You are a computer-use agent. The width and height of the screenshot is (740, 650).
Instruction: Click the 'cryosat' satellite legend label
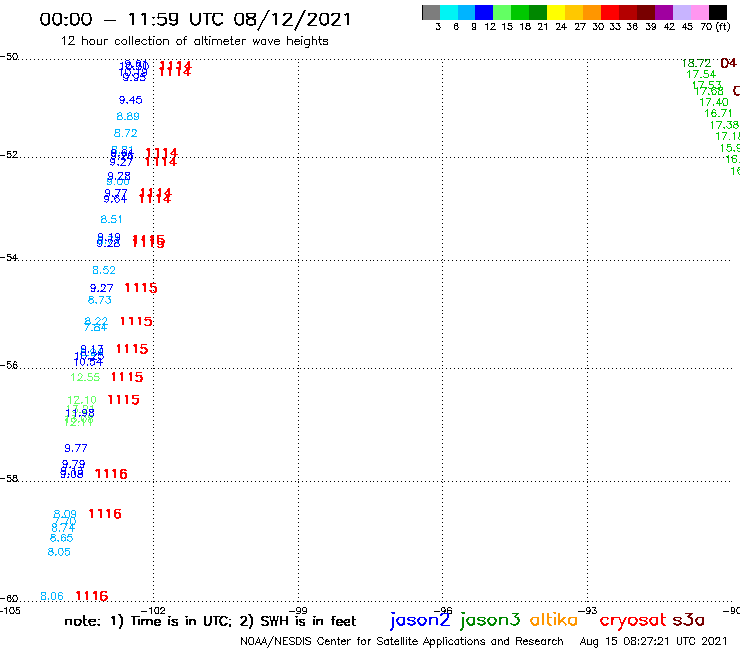click(633, 620)
